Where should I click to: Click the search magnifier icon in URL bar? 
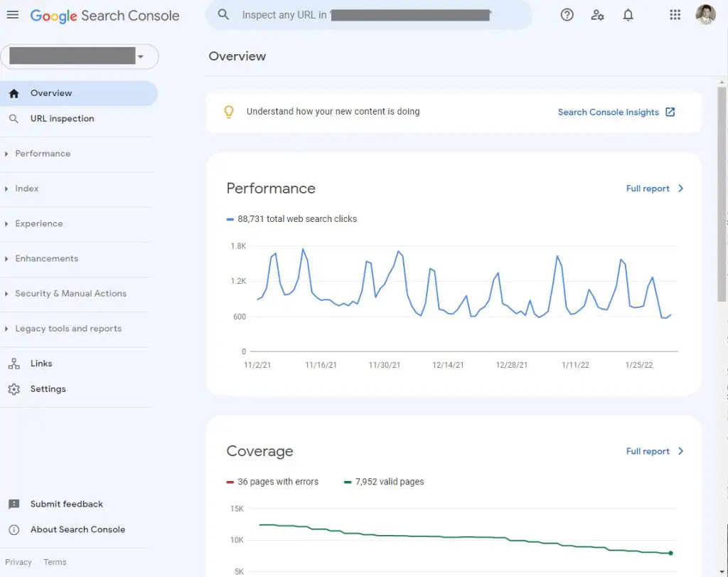[x=223, y=14]
